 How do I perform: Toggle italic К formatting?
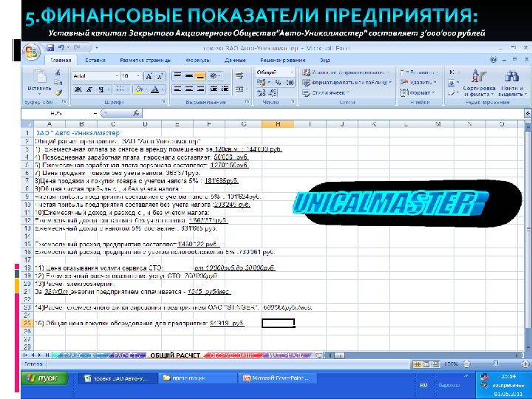[89, 89]
